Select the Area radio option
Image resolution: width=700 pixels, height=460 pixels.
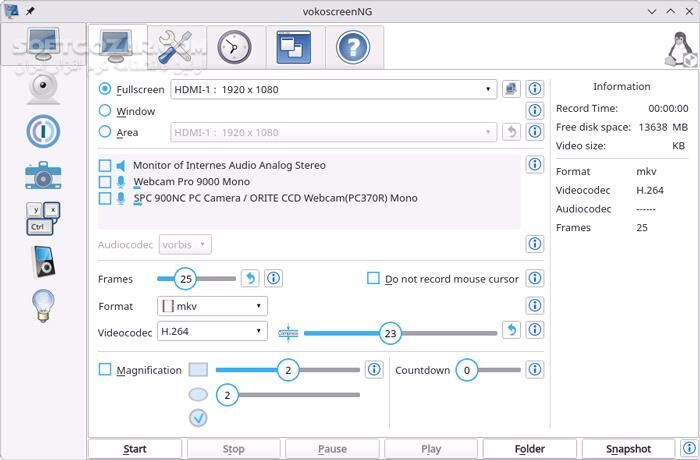click(104, 132)
